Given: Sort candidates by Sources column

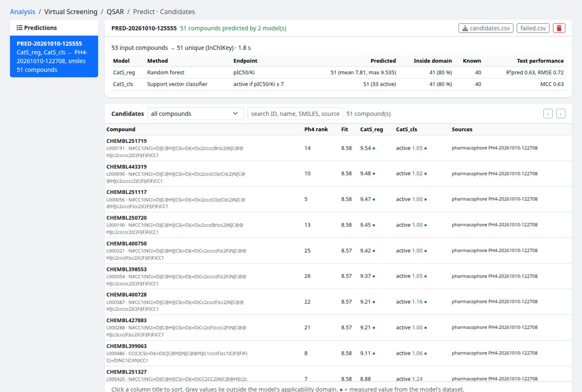Looking at the screenshot, I should [x=462, y=129].
